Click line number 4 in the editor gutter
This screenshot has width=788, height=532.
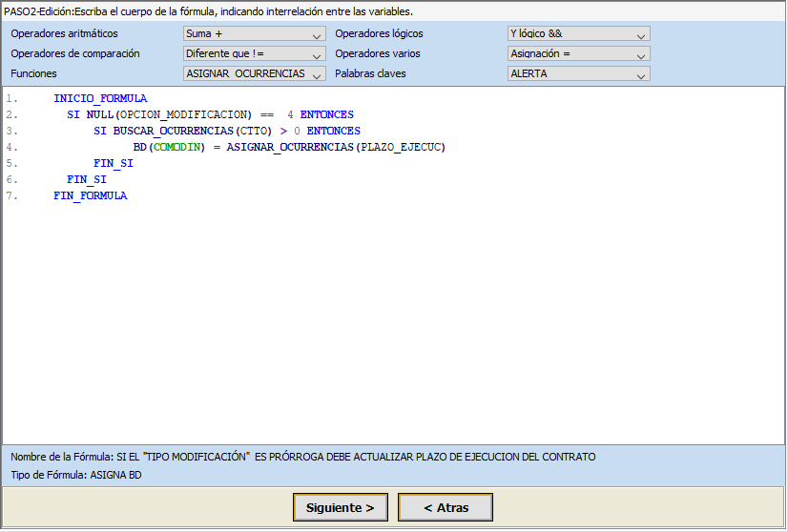click(x=11, y=147)
